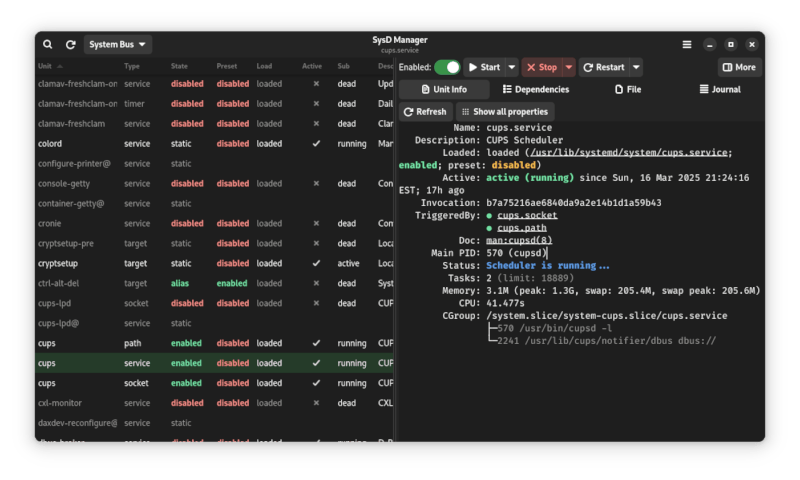Image resolution: width=800 pixels, height=480 pixels.
Task: Expand the Start button dropdown arrow
Action: tap(512, 68)
